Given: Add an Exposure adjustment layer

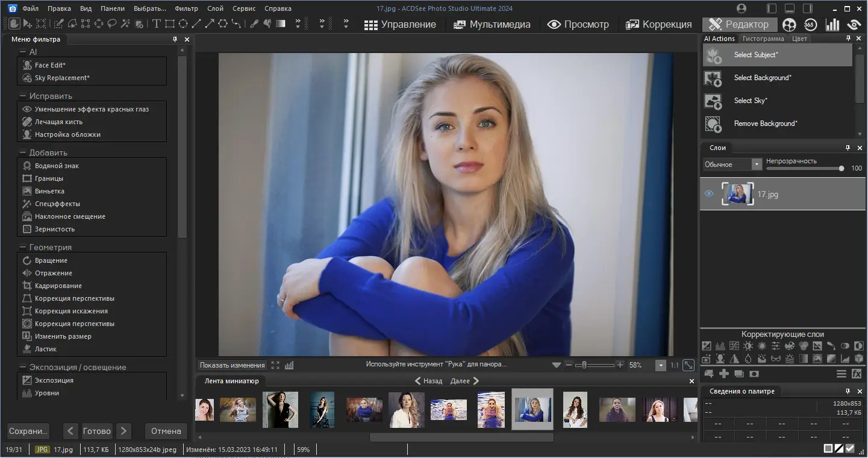Looking at the screenshot, I should (707, 346).
